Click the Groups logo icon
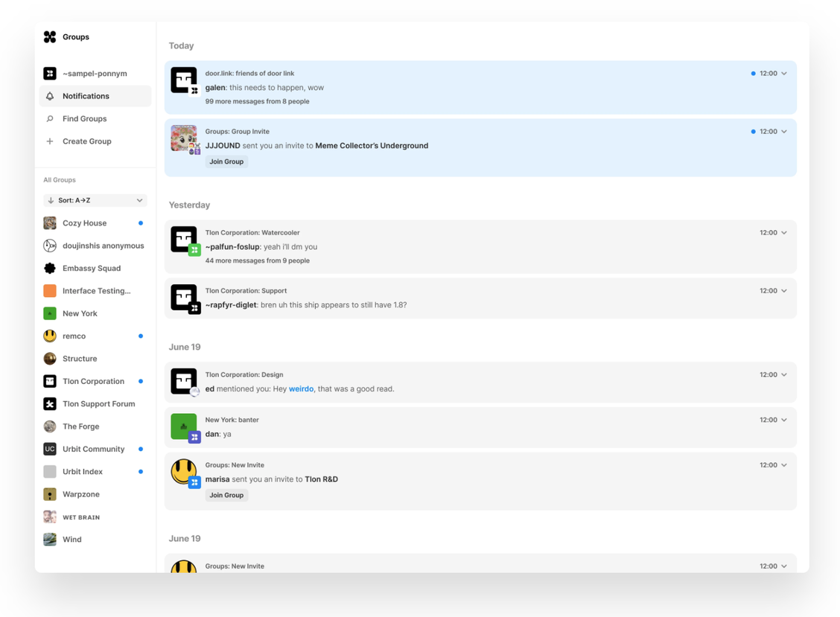Image resolution: width=840 pixels, height=617 pixels. coord(50,36)
